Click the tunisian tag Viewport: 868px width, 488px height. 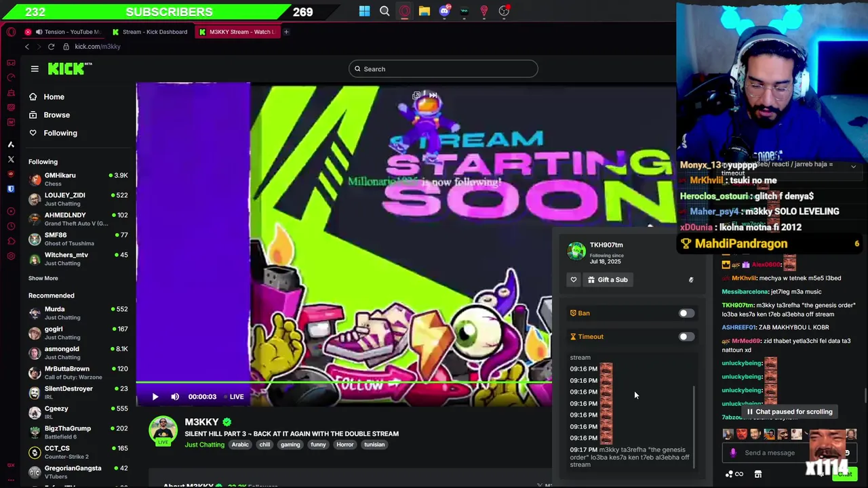click(x=374, y=445)
